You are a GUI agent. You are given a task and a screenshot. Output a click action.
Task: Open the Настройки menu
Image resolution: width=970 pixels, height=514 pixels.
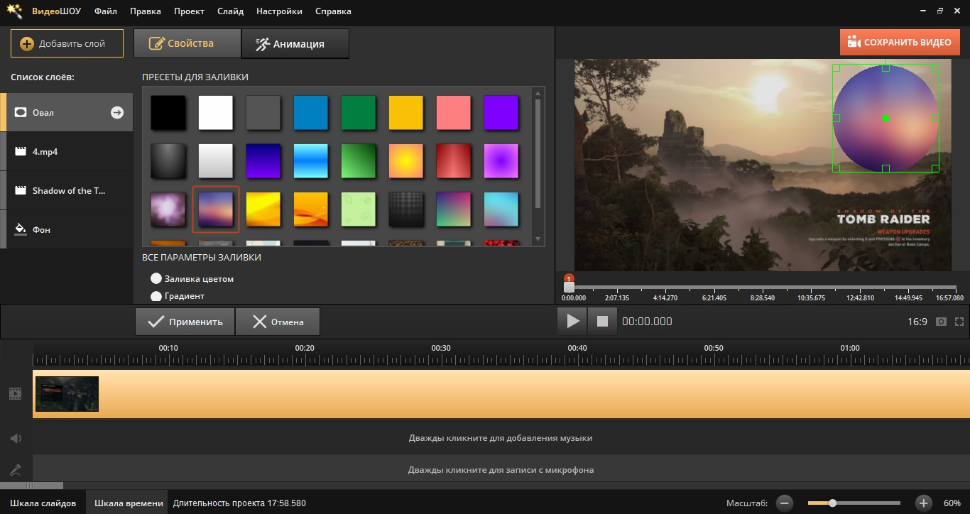pyautogui.click(x=279, y=11)
